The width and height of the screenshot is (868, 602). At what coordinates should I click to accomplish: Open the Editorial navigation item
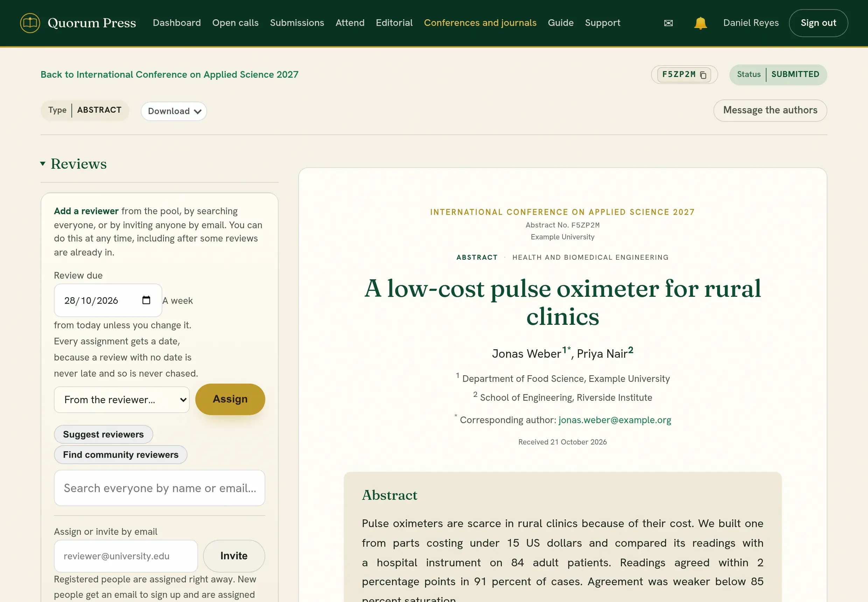[x=394, y=23]
